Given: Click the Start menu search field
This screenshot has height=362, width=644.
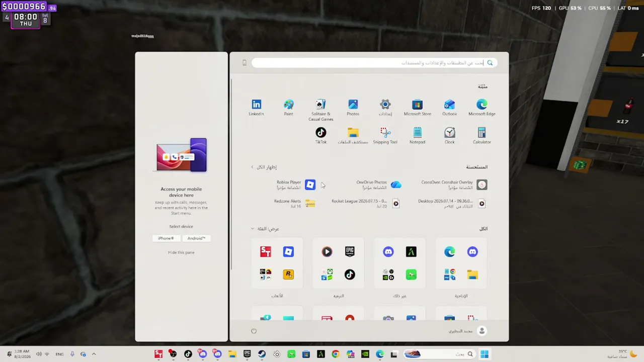Looking at the screenshot, I should pyautogui.click(x=374, y=63).
